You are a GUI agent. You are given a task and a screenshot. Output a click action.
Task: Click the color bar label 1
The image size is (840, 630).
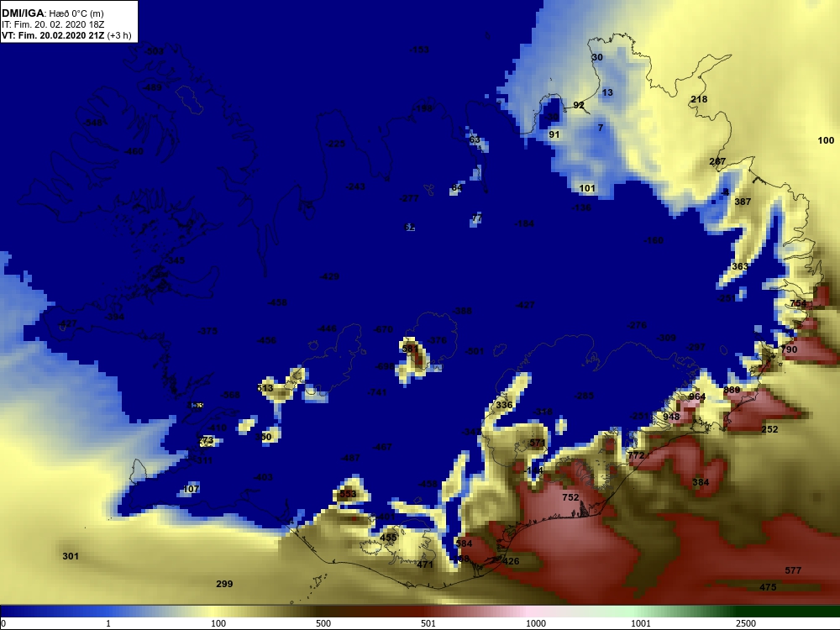[108, 623]
